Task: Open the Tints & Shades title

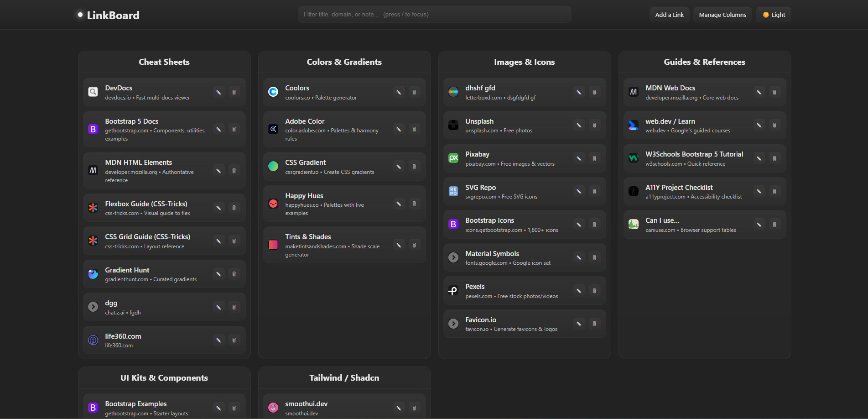Action: click(x=308, y=237)
